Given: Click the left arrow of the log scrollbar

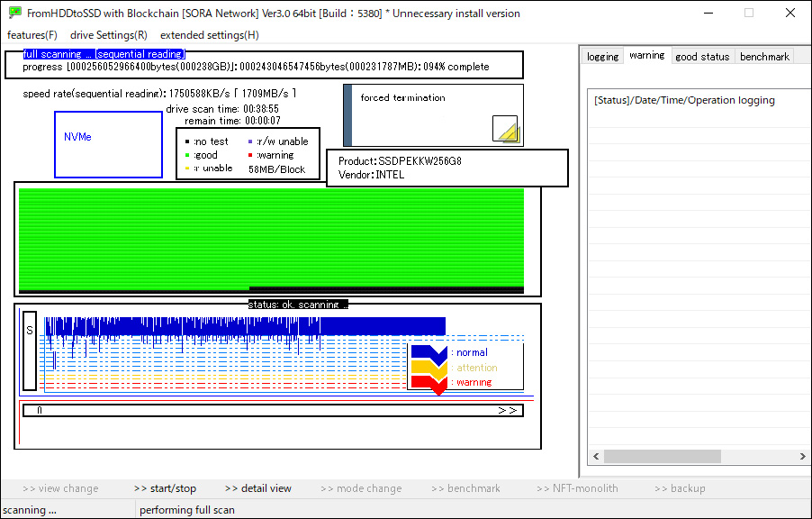Looking at the screenshot, I should (x=596, y=456).
